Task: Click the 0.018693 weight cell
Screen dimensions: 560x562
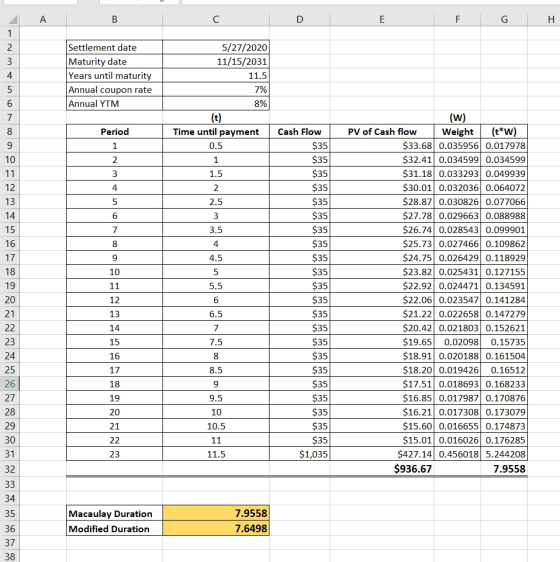Action: click(457, 384)
